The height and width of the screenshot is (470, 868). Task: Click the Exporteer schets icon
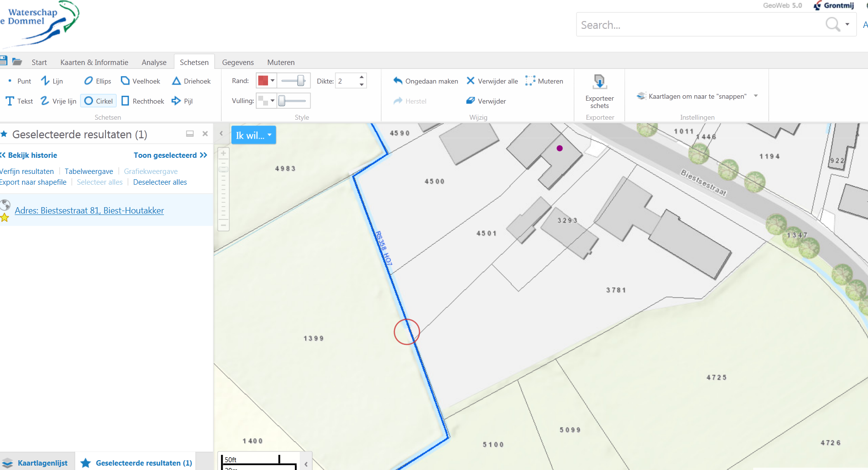[x=599, y=82]
